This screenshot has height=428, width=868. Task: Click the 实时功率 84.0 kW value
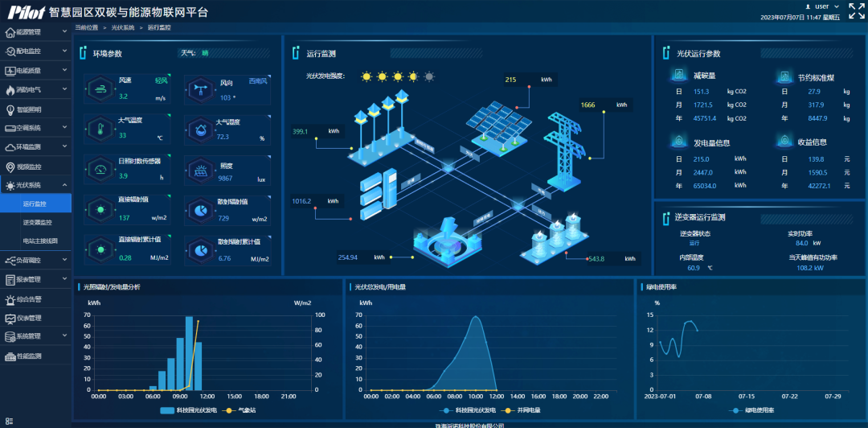pos(809,243)
